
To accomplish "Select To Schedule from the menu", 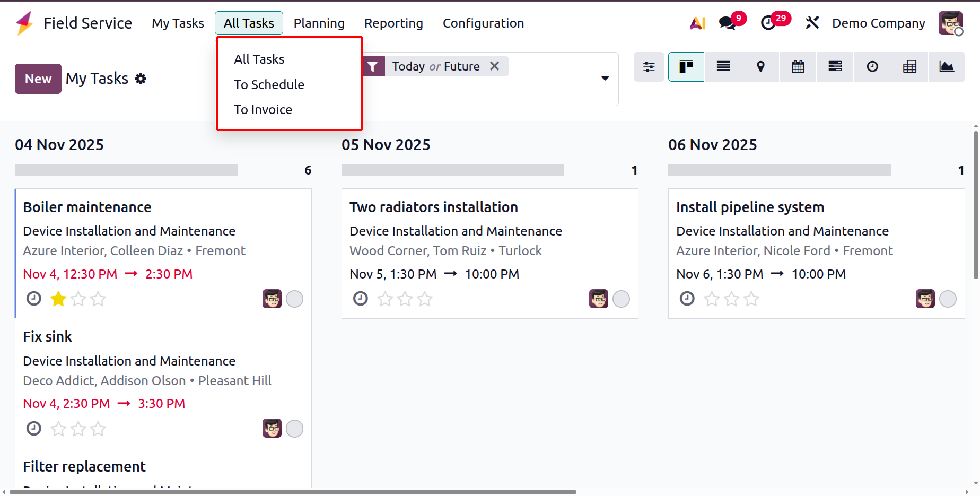I will (x=269, y=85).
